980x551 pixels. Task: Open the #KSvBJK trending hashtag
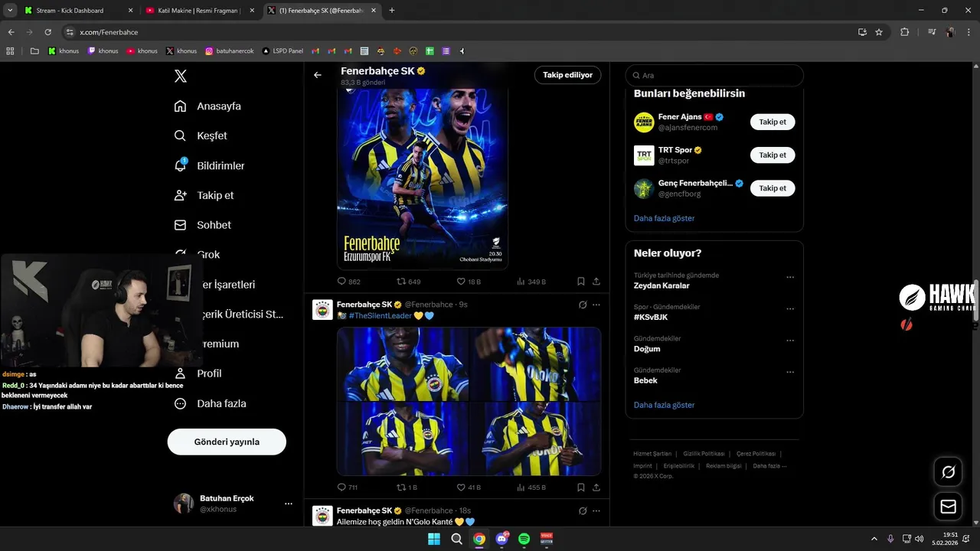coord(651,317)
